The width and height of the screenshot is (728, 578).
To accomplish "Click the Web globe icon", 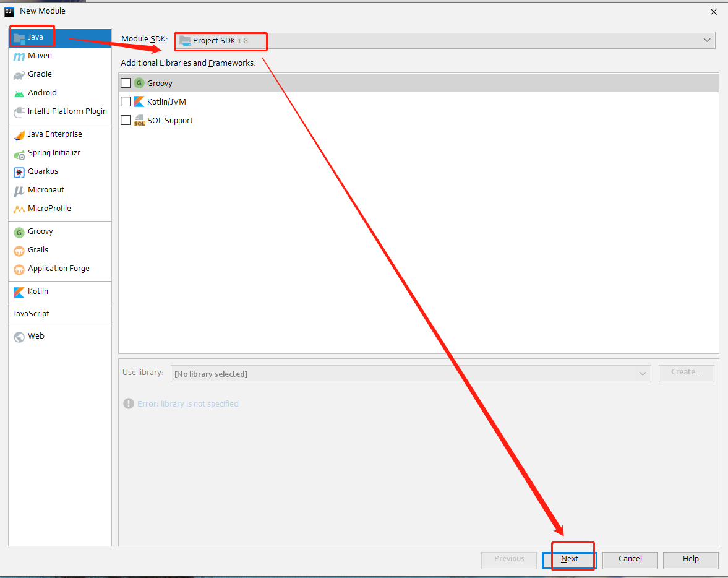I will point(19,337).
